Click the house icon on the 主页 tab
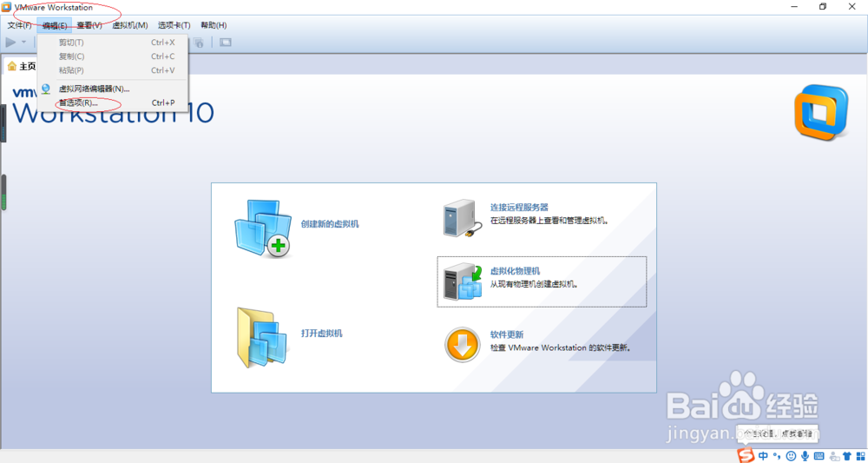This screenshot has width=868, height=463. coord(11,66)
